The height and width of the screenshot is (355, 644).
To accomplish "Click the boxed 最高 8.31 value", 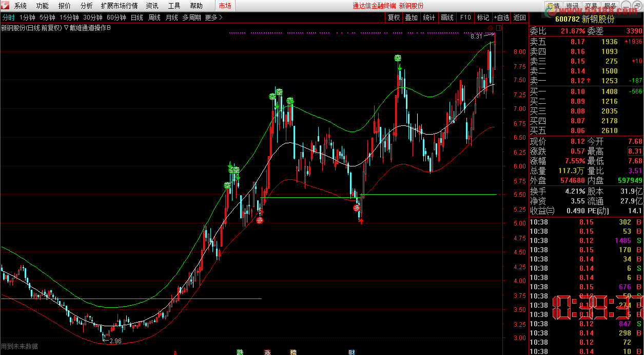I will tap(635, 151).
